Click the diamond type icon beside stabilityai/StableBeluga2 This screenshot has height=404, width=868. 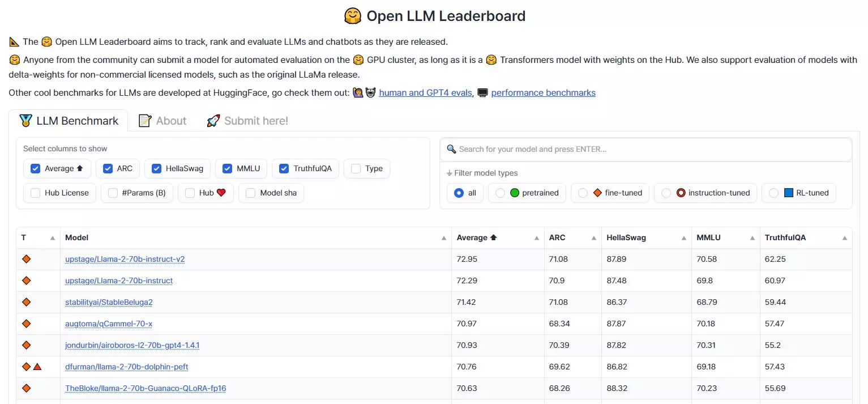click(x=26, y=302)
